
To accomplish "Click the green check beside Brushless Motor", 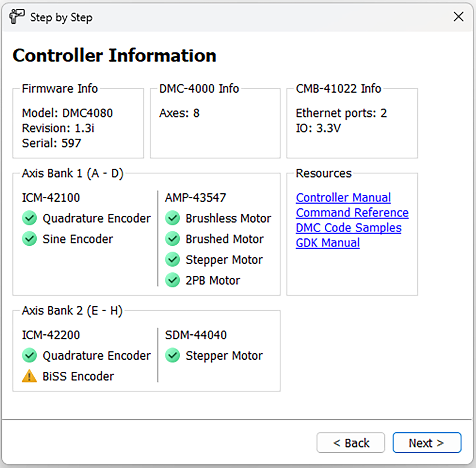I will 173,218.
